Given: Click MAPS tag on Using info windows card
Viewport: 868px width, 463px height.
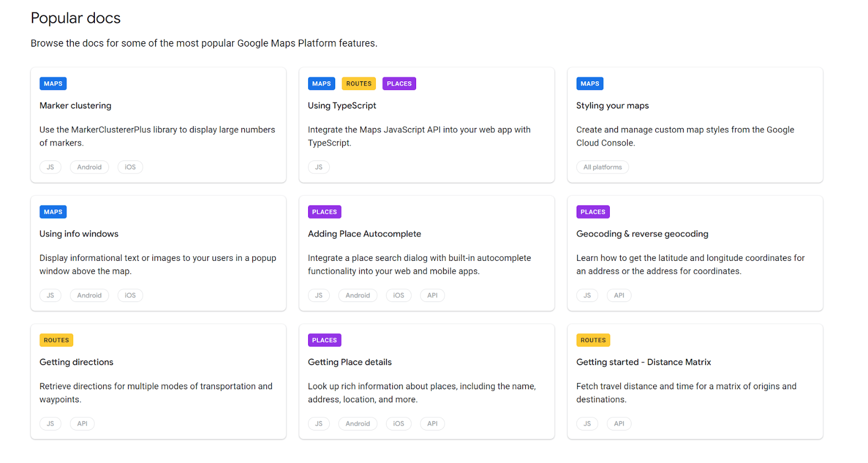Looking at the screenshot, I should (53, 212).
